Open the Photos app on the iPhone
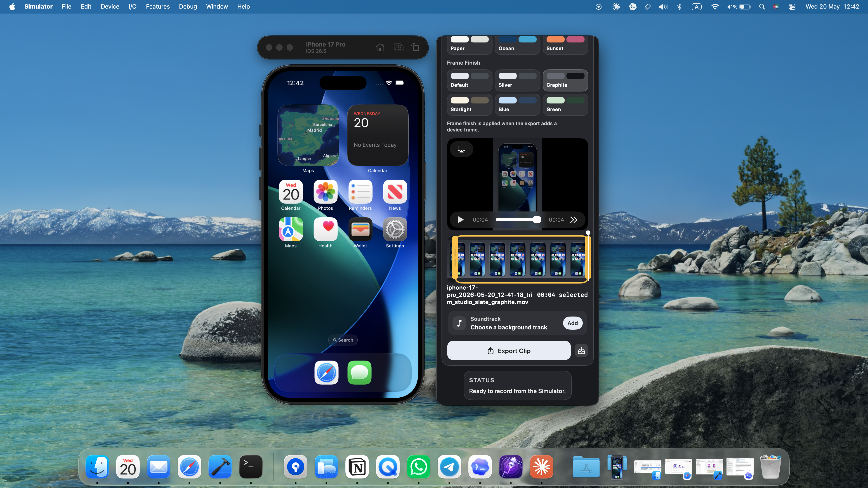This screenshot has height=488, width=868. [325, 192]
